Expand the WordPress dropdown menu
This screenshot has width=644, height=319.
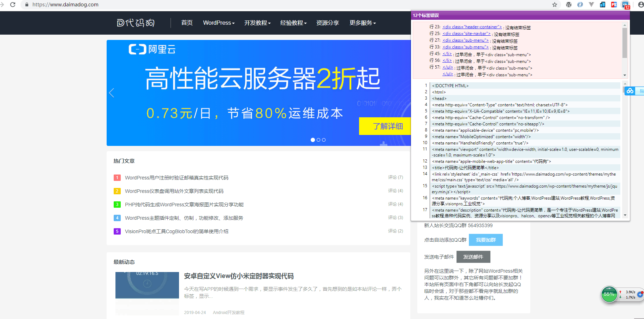(219, 23)
